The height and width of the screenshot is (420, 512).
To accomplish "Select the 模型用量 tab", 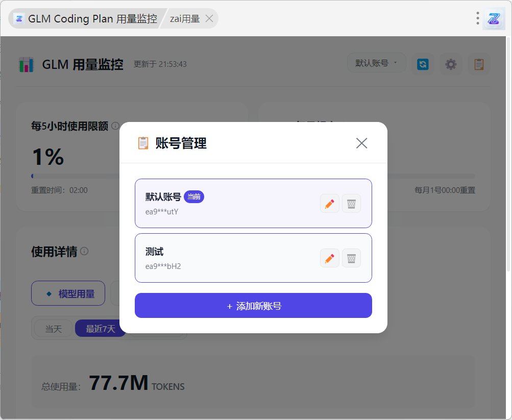I will pyautogui.click(x=68, y=293).
